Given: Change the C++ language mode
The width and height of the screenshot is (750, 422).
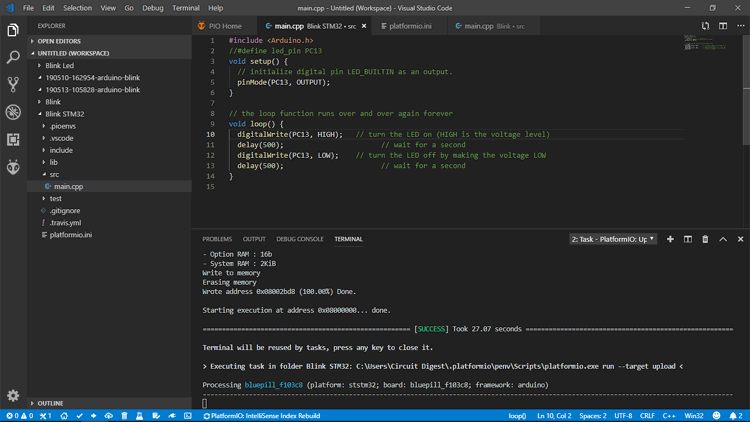Looking at the screenshot, I should click(x=669, y=416).
